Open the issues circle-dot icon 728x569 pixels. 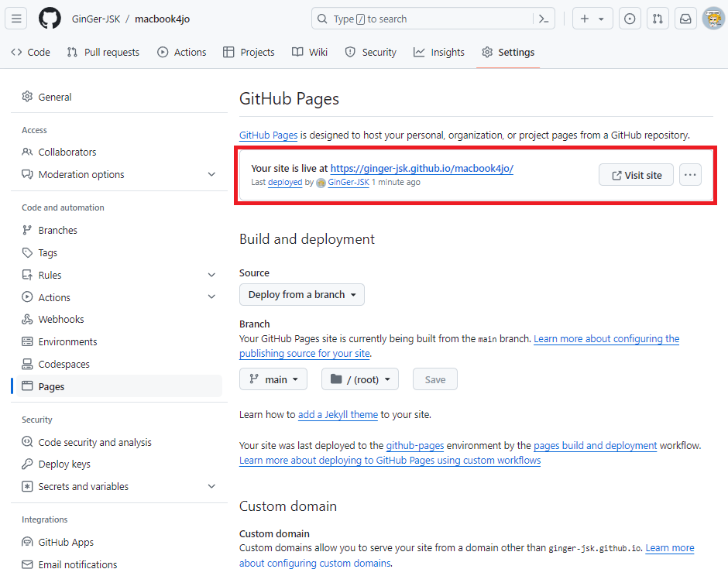[630, 19]
